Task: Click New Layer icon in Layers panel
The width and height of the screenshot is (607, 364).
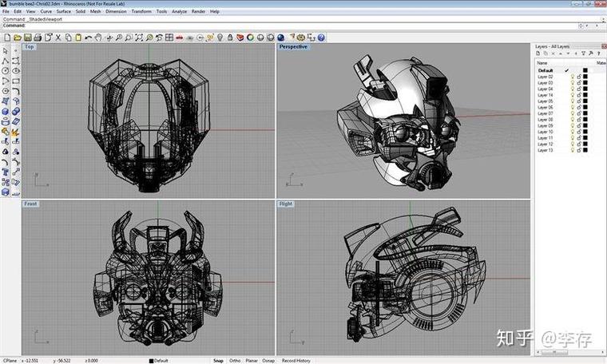Action: click(x=538, y=53)
